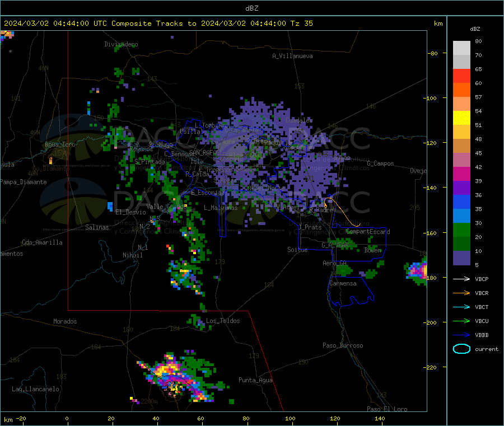Click the 48 dBZ orange-yellow legend swatch
504x426 pixels.
point(461,132)
